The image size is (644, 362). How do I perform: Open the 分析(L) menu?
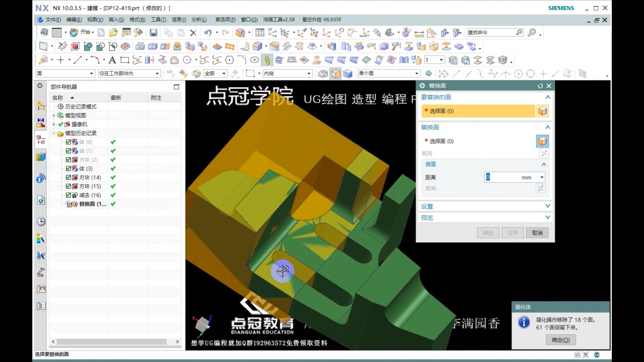point(199,19)
